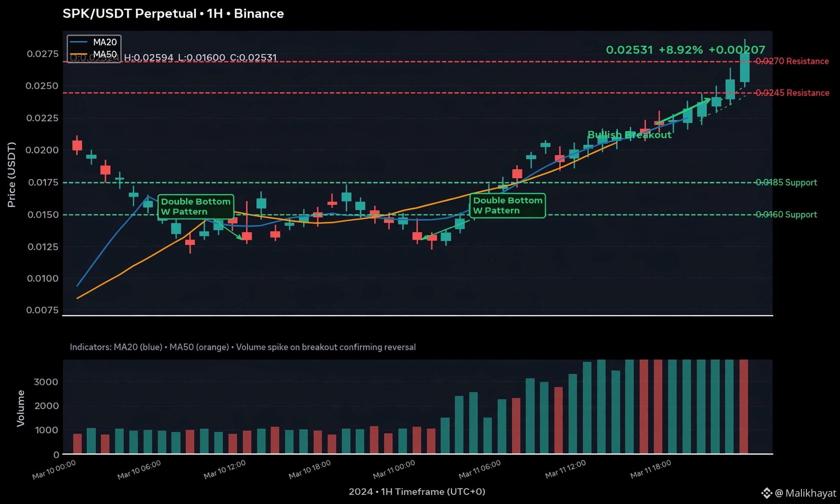Click the Mar 10 18:00 time label
This screenshot has width=840, height=504.
point(310,470)
